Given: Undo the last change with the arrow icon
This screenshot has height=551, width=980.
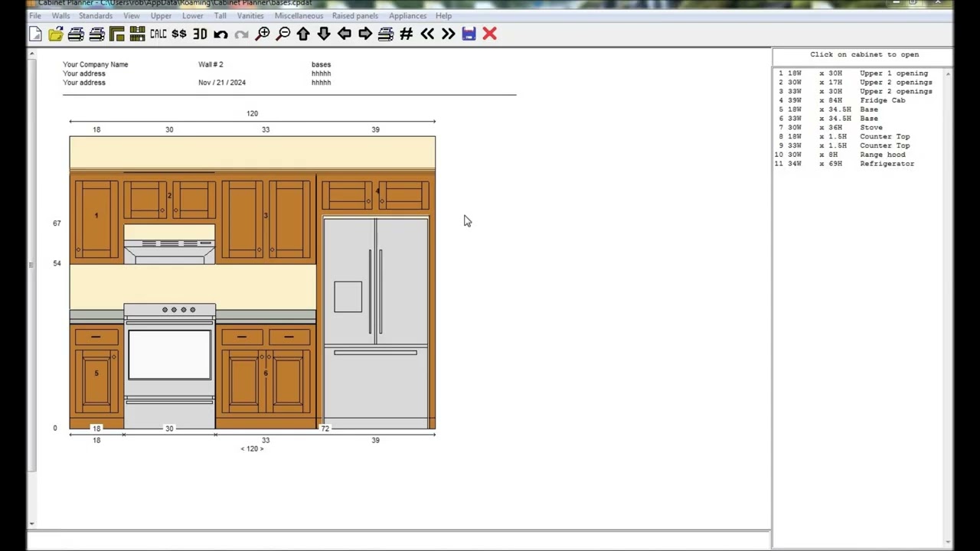Looking at the screenshot, I should pyautogui.click(x=220, y=33).
